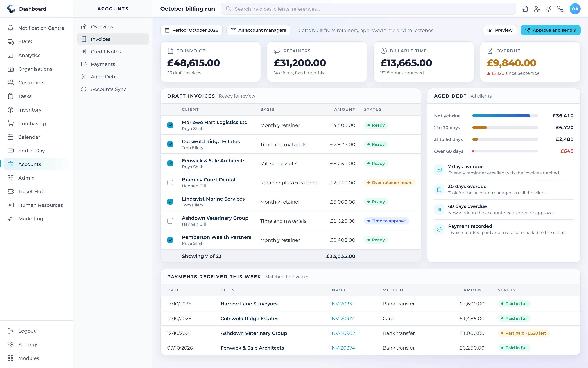Click the Over retainer hours status badge

coord(390,183)
